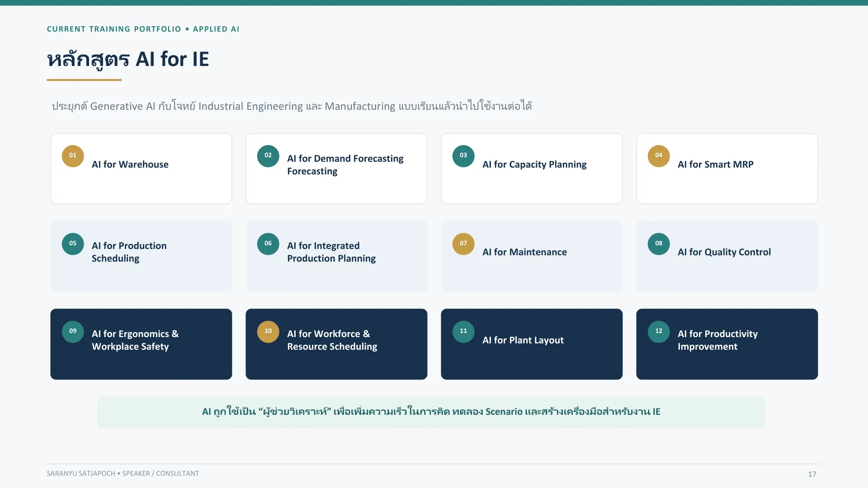Image resolution: width=868 pixels, height=488 pixels.
Task: Select the 'AI for Quality Control' title
Action: click(x=724, y=252)
